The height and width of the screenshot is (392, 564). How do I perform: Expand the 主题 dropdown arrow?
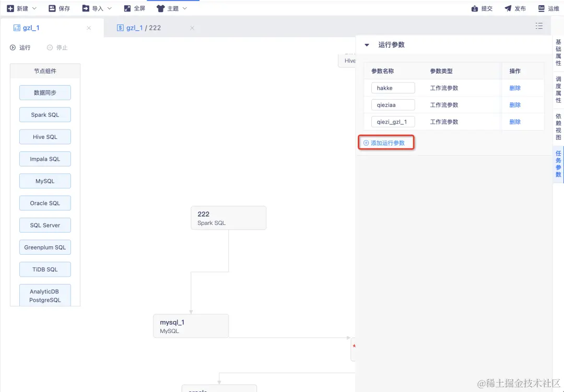click(x=184, y=8)
